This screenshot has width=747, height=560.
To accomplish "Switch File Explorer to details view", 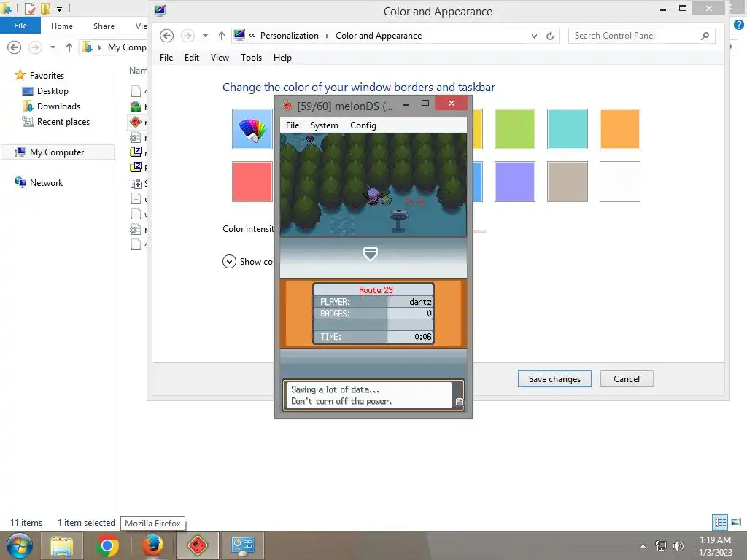I will 720,522.
